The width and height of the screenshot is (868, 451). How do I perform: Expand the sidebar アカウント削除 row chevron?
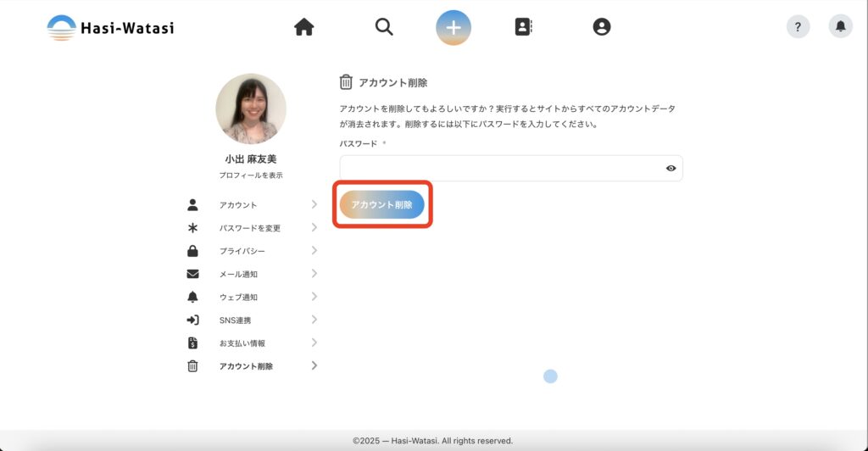(314, 365)
